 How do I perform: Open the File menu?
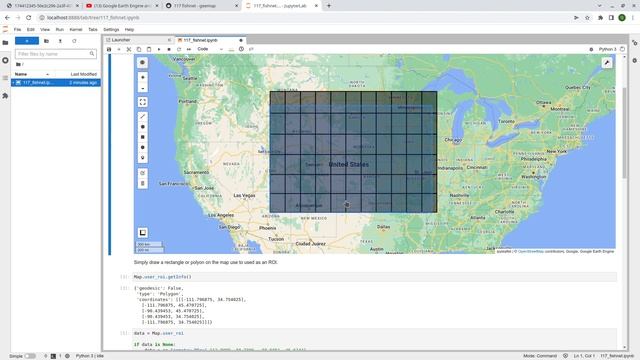point(17,29)
